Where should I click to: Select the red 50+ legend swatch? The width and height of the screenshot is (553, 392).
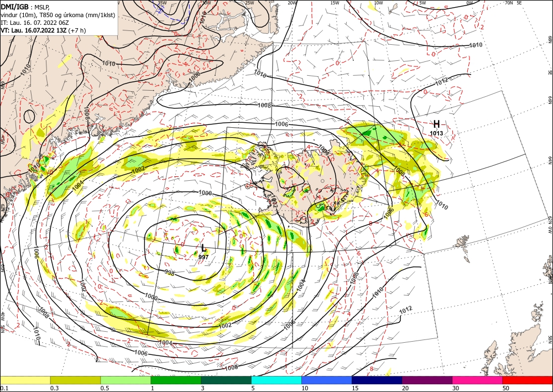point(528,380)
